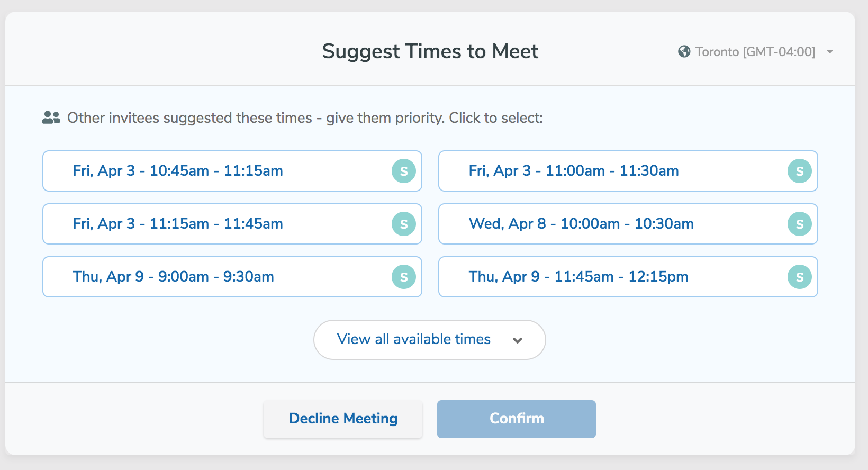This screenshot has height=470, width=868.
Task: Click the S badge on Fri 11:00am slot
Action: [x=799, y=171]
